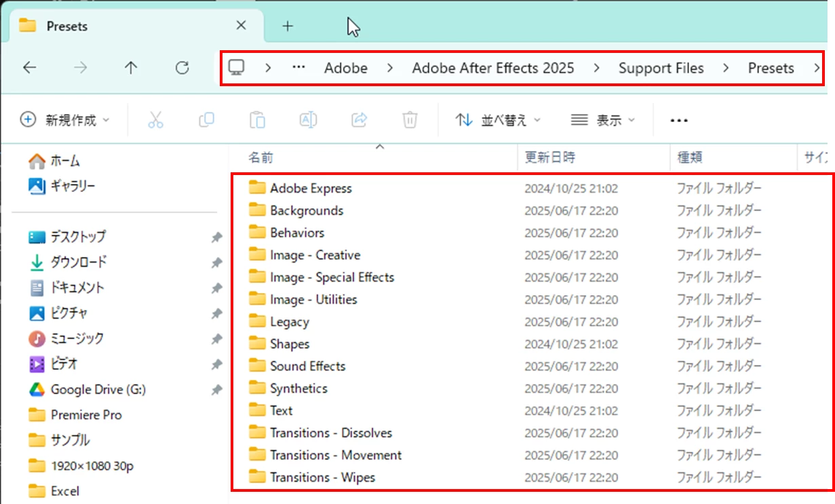Open ミュージック in the sidebar

pyautogui.click(x=66, y=338)
